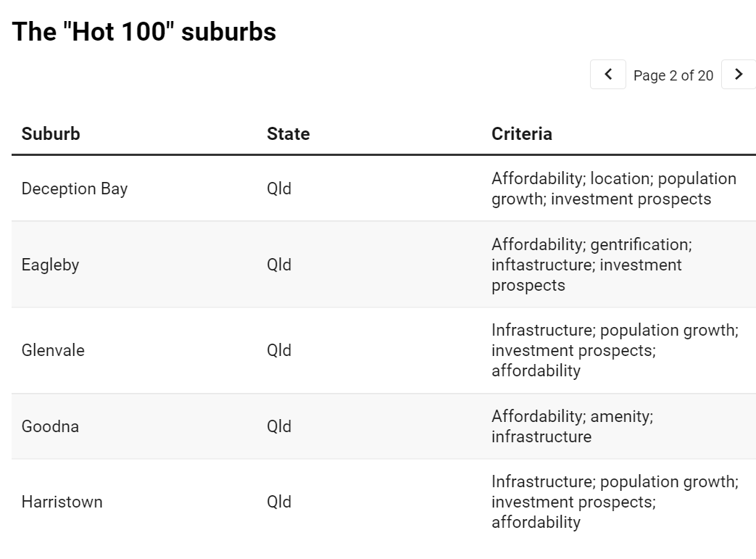
Task: Click the 'Page 2 of 20' indicator
Action: click(x=673, y=75)
